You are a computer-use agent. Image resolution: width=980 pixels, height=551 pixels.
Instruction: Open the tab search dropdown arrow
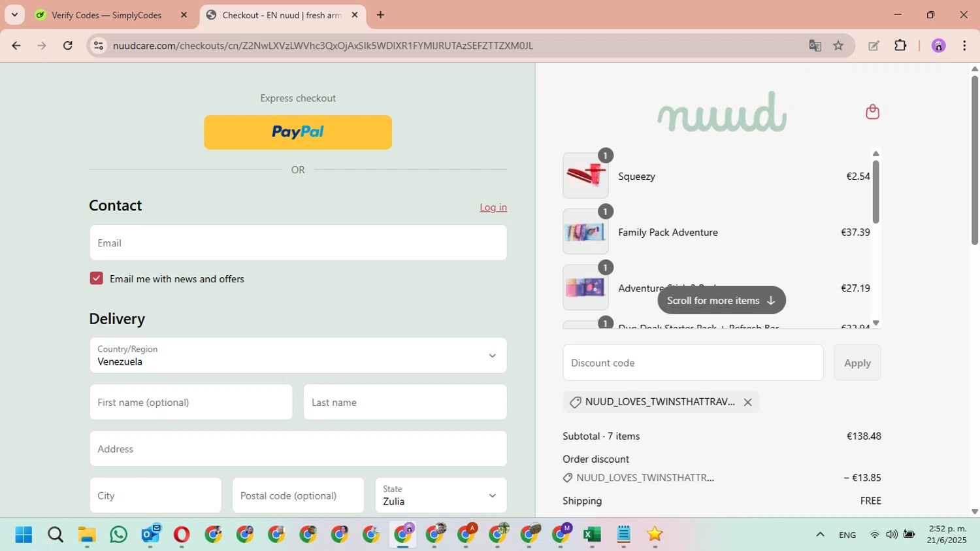point(14,15)
